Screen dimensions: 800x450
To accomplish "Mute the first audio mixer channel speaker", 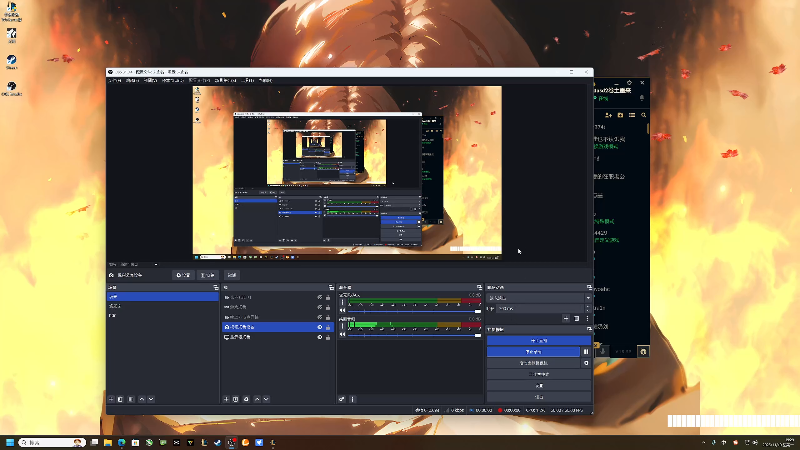I will [x=343, y=310].
